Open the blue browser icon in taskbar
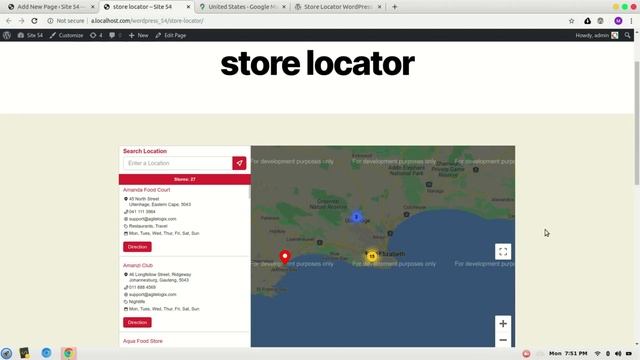Viewport: 640px width, 360px height. click(46, 353)
